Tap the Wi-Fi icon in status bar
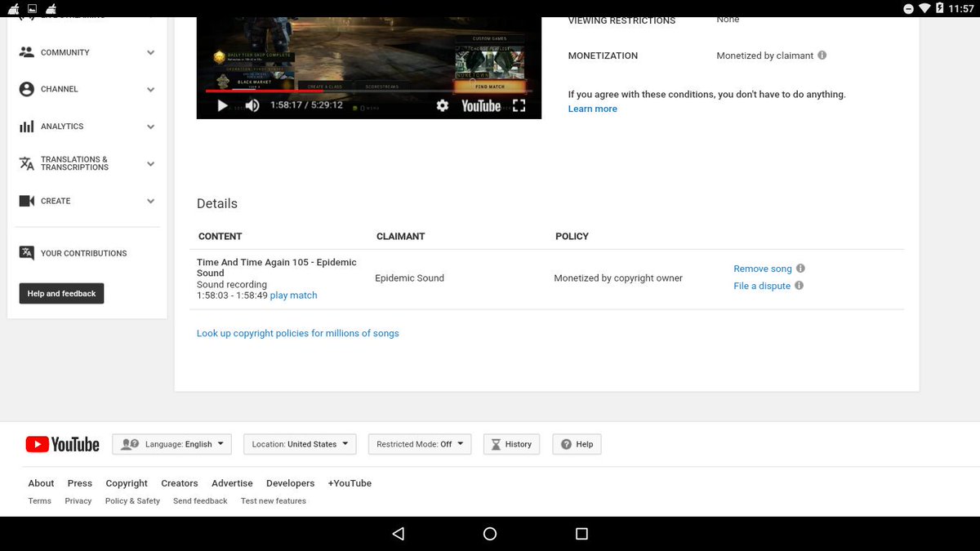 pos(925,8)
